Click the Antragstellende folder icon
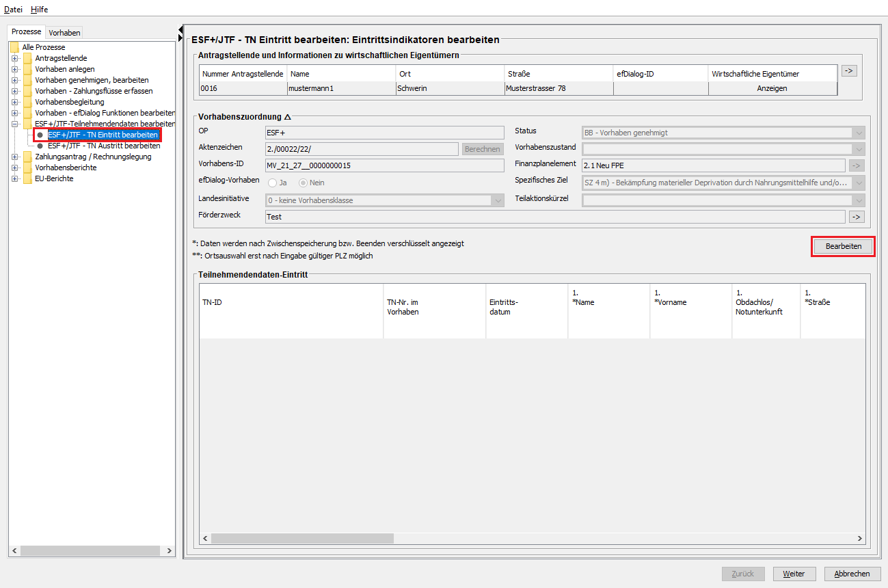 (x=27, y=58)
